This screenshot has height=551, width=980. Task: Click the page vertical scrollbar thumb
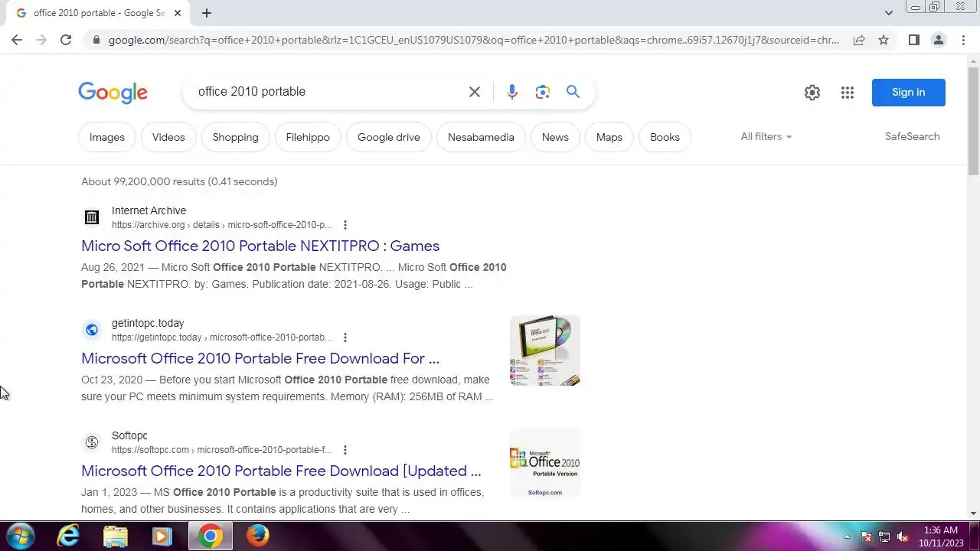pyautogui.click(x=973, y=121)
